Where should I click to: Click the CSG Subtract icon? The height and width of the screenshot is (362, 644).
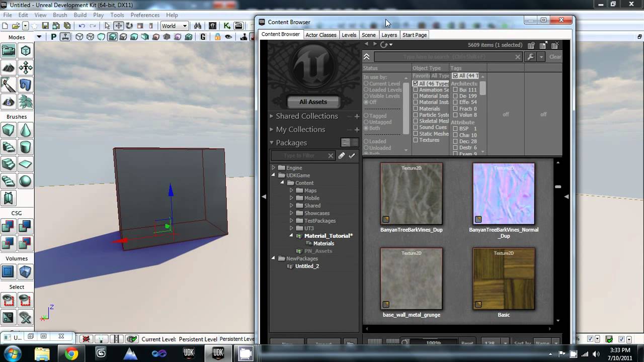[x=26, y=227]
